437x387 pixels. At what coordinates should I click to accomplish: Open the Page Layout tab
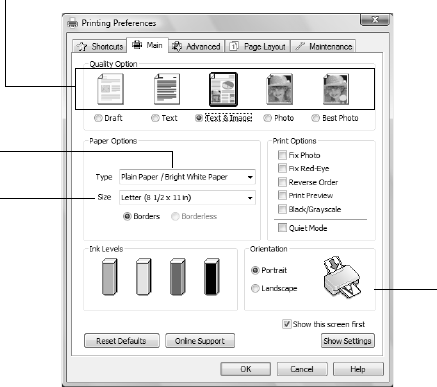258,46
